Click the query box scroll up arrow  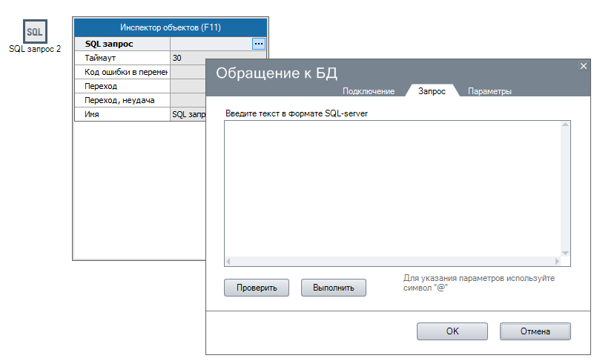(565, 125)
